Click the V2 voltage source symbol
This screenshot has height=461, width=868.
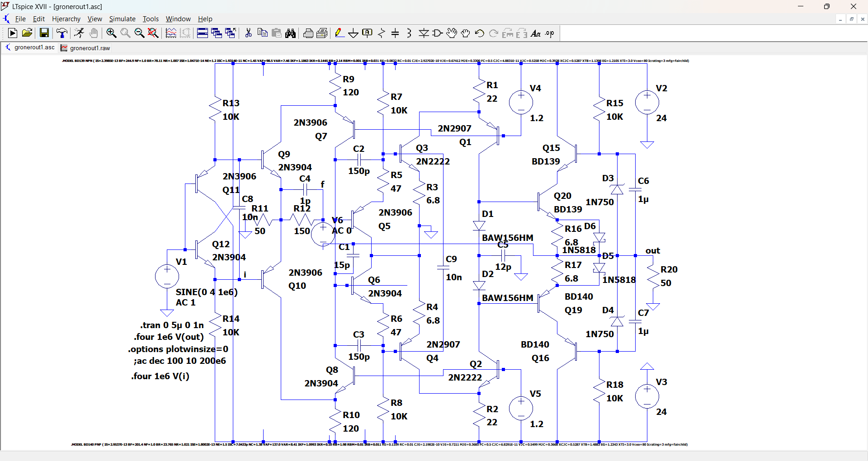click(647, 103)
